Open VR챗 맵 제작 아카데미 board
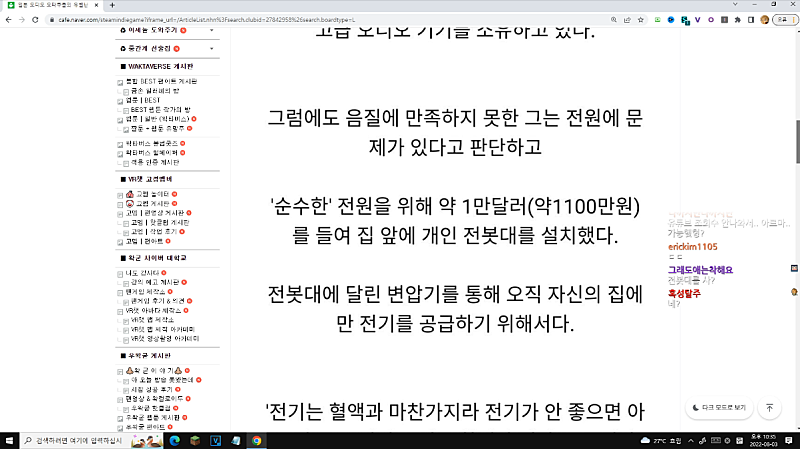Image resolution: width=800 pixels, height=449 pixels. tap(162, 330)
